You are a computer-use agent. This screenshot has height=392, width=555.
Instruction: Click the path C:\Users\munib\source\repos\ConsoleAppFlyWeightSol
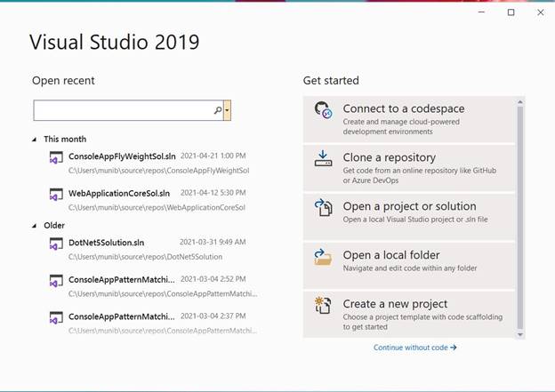click(x=159, y=171)
